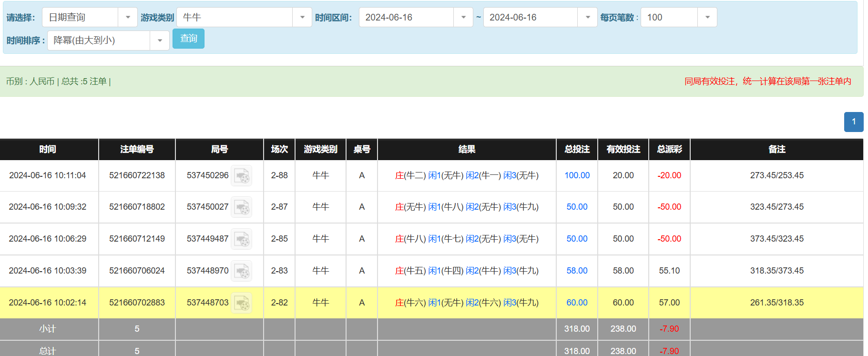Expand the start date 2024-06-16 dropdown
The height and width of the screenshot is (356, 868).
[463, 18]
